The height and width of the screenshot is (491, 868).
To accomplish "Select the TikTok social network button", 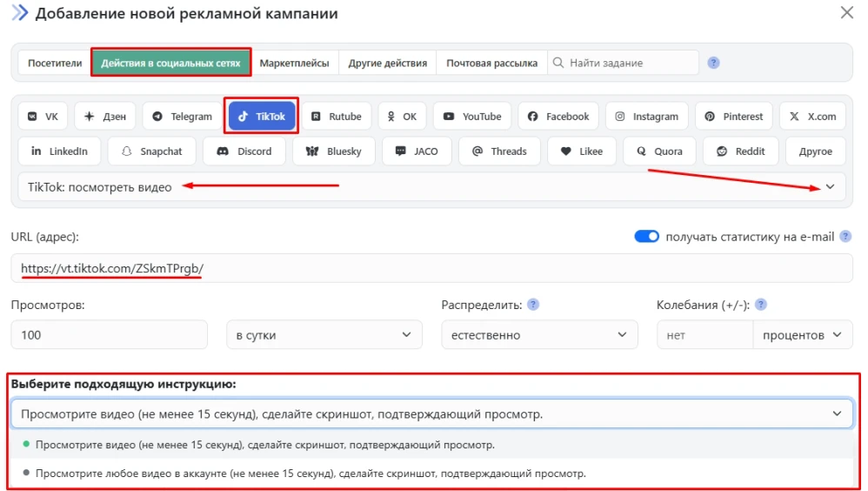I will point(261,117).
